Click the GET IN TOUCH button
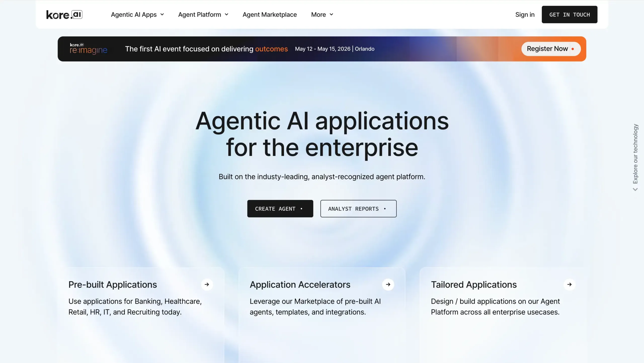 [x=570, y=15]
